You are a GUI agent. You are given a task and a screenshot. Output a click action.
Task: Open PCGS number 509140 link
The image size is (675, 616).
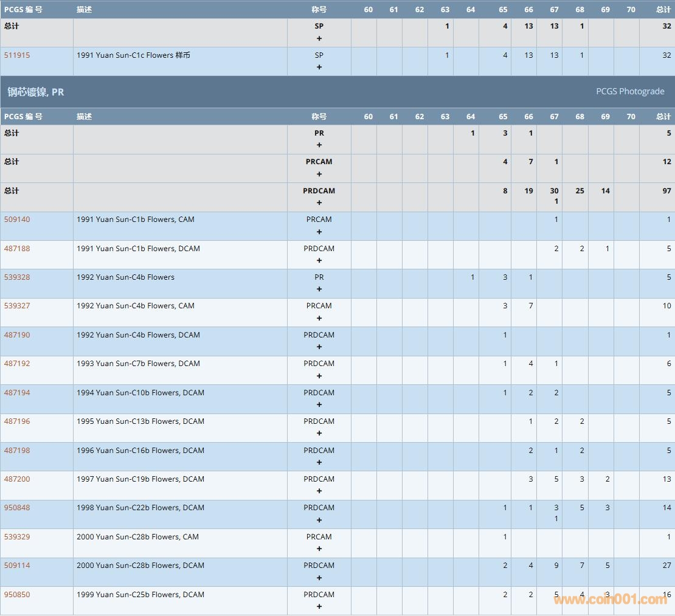point(17,220)
